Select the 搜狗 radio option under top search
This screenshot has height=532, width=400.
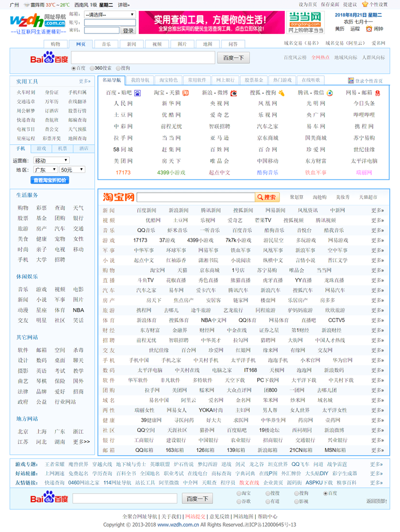118,68
